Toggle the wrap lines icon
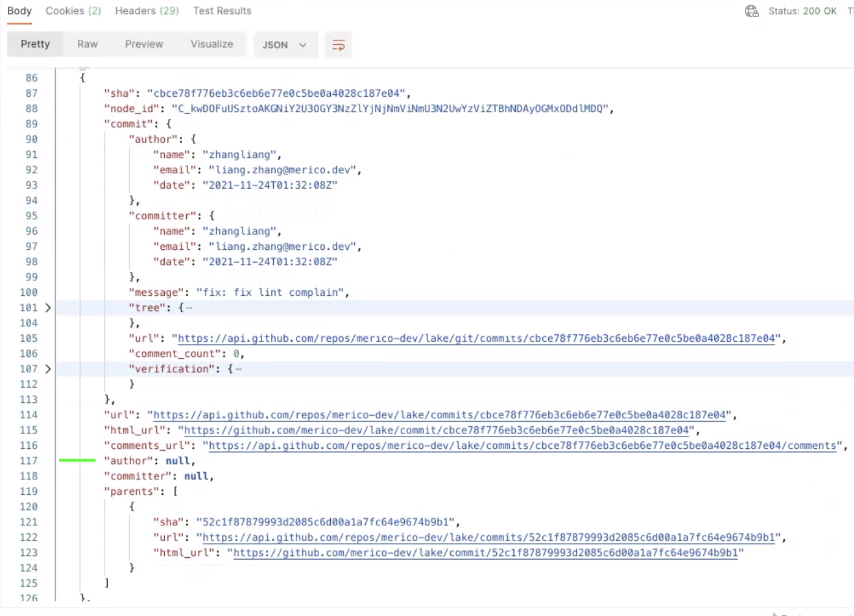The width and height of the screenshot is (854, 616). coord(338,45)
